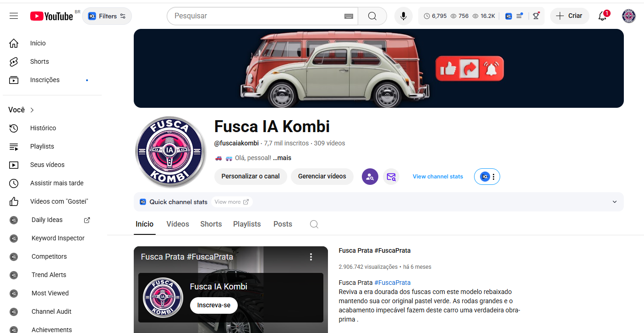Start voice search with the microphone
Viewport: 644px width, 333px height.
pos(403,16)
